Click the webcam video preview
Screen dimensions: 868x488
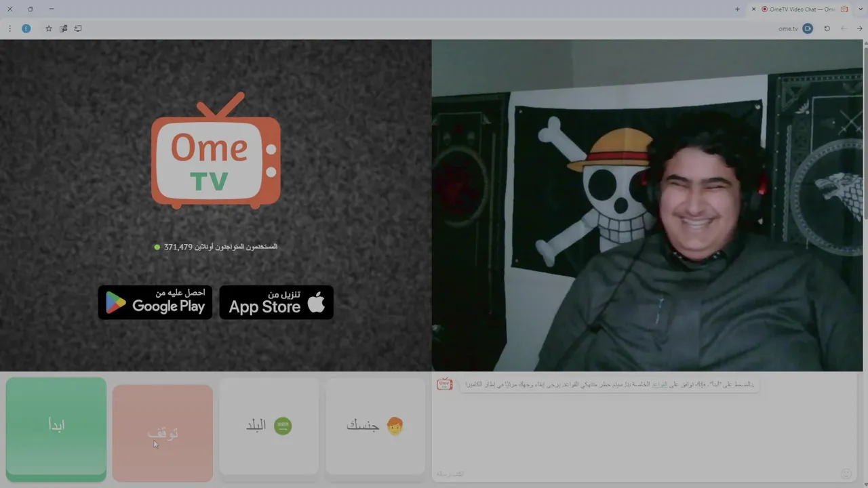pos(647,205)
